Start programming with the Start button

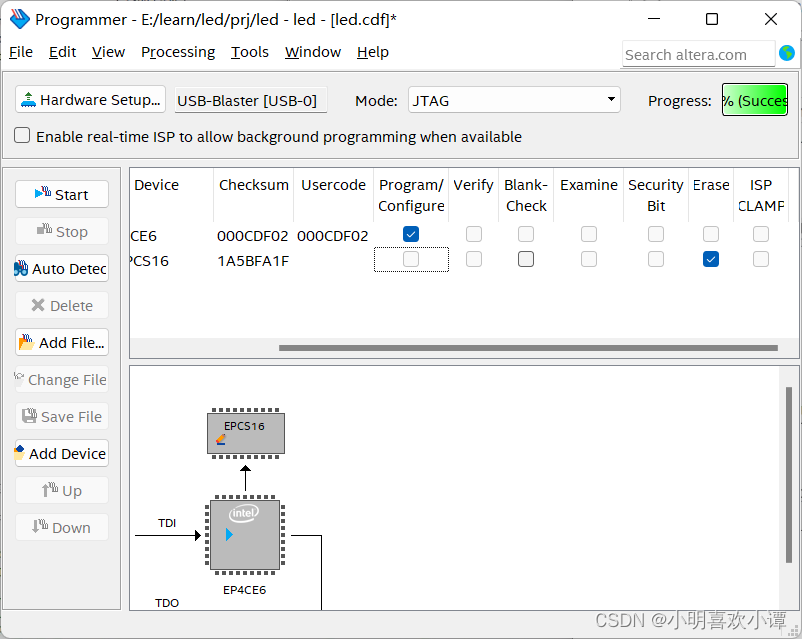[x=62, y=194]
